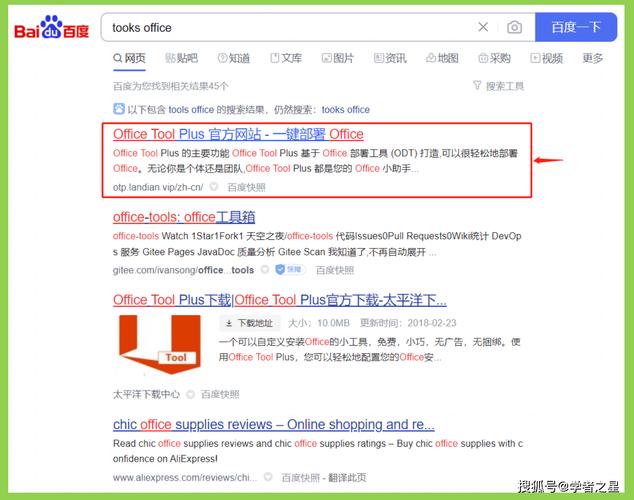Click 更新时间: 2018-02-23 text

coord(408,323)
